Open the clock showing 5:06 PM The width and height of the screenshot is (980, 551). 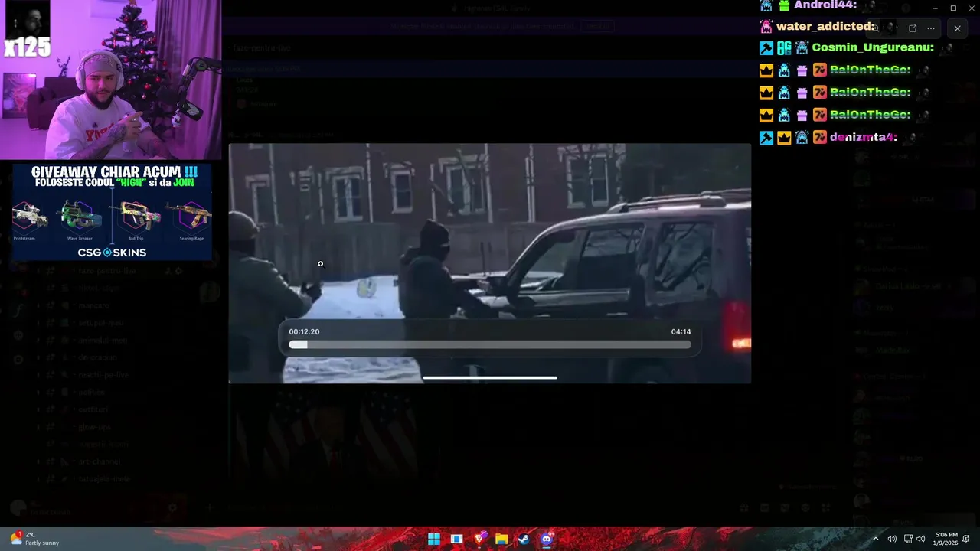click(946, 539)
